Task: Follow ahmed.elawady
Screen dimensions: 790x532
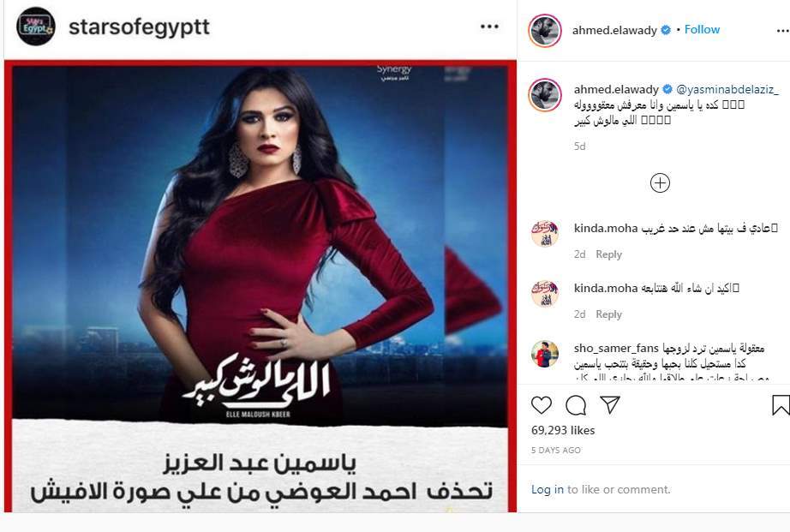Action: coord(702,30)
